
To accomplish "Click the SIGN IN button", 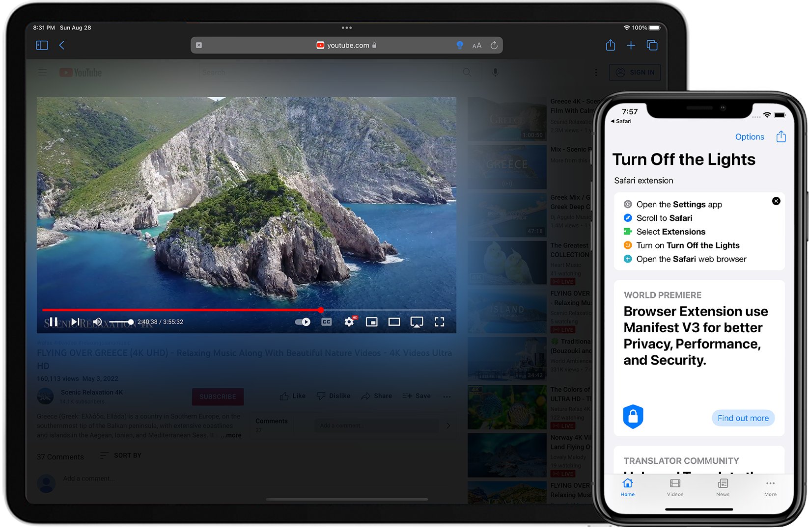I will (x=635, y=73).
